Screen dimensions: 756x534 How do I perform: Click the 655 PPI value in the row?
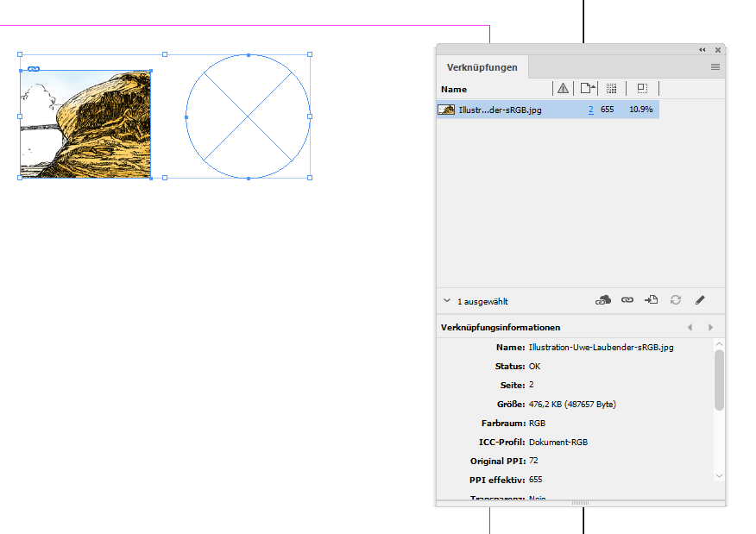[x=607, y=110]
